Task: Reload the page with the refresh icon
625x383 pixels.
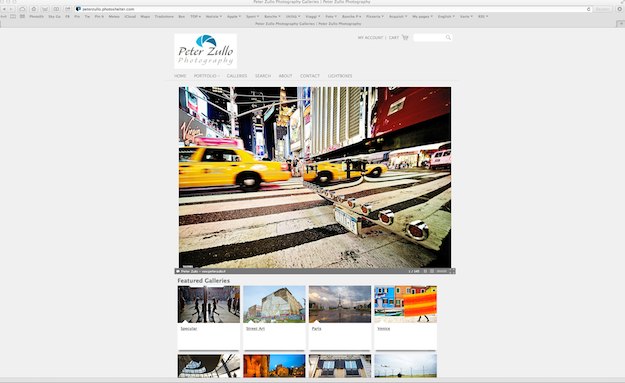Action: point(588,9)
